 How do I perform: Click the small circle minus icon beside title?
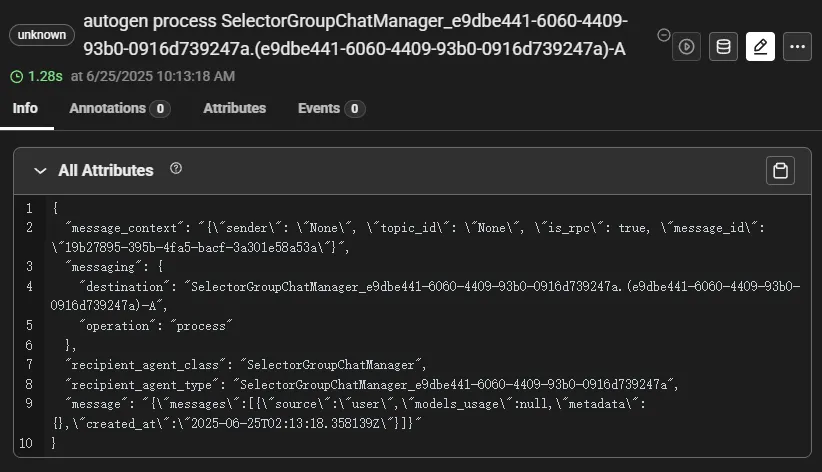pyautogui.click(x=664, y=35)
